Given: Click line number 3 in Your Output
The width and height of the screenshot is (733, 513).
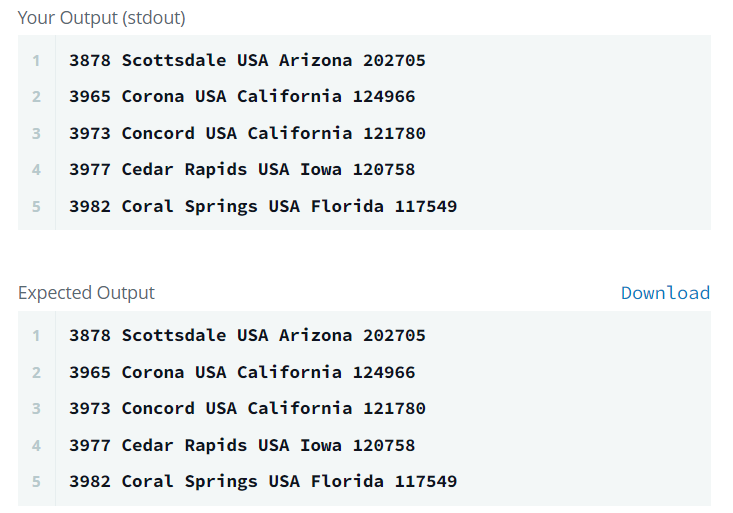Looking at the screenshot, I should (x=36, y=133).
